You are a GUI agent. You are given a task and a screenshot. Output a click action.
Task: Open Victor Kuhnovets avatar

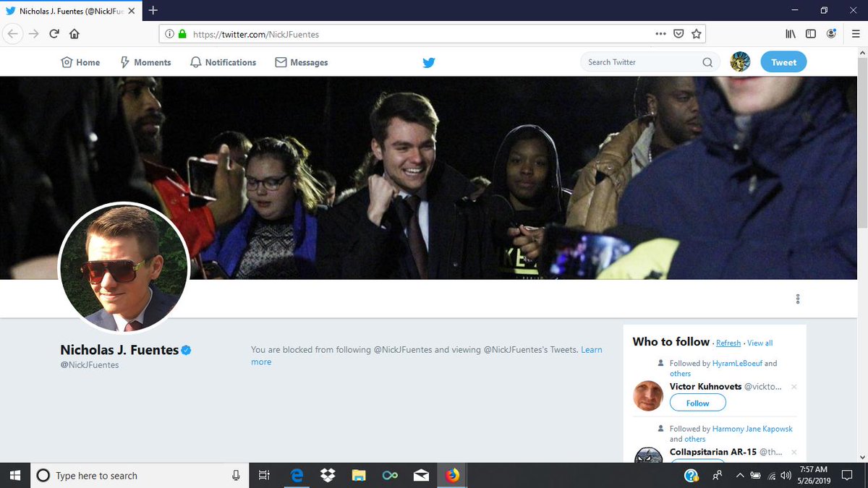[648, 396]
